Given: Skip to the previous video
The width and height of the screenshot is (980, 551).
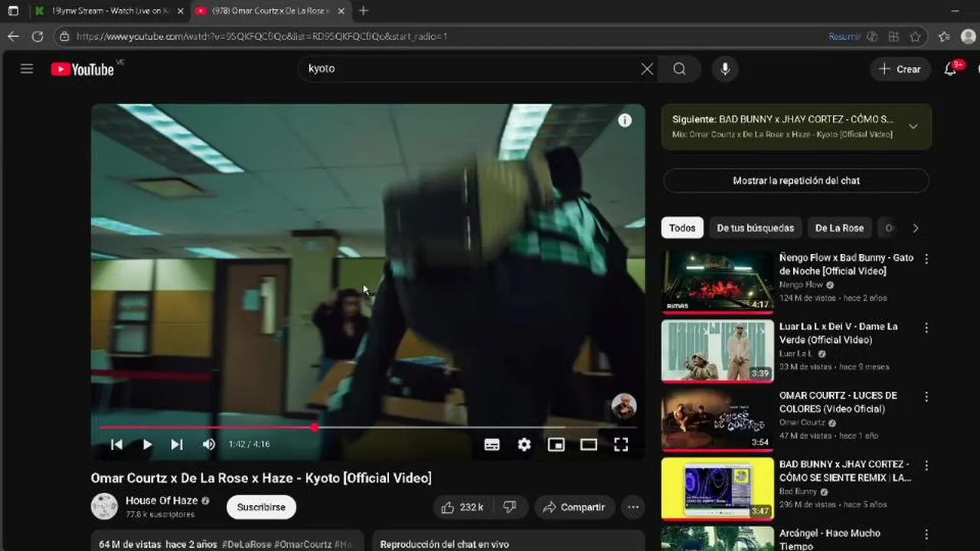Looking at the screenshot, I should click(116, 444).
